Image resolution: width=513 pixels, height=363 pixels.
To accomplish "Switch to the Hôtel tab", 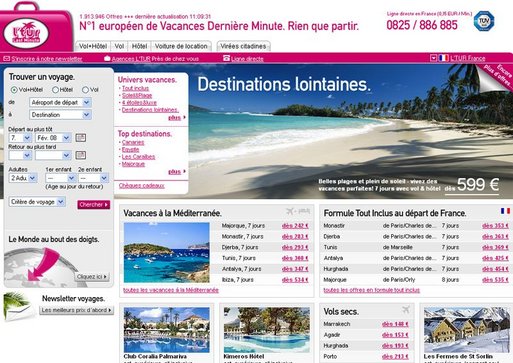I will [x=139, y=46].
